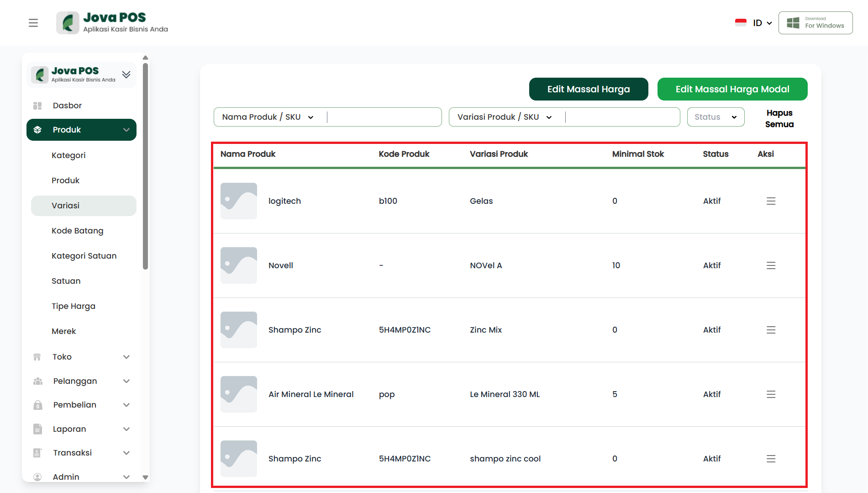The image size is (868, 493).
Task: Open action menu for shampo zinc cool
Action: point(771,459)
